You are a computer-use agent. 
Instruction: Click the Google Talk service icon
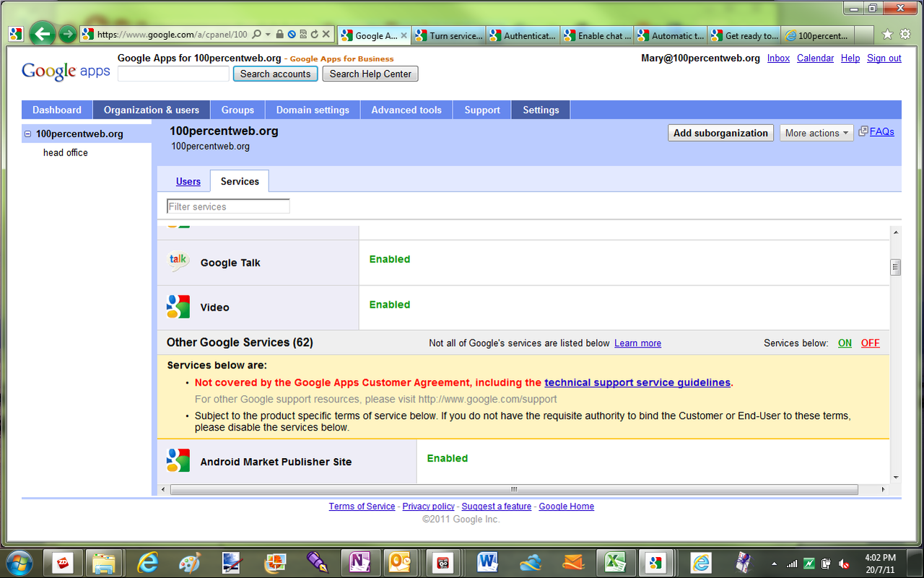pos(178,262)
